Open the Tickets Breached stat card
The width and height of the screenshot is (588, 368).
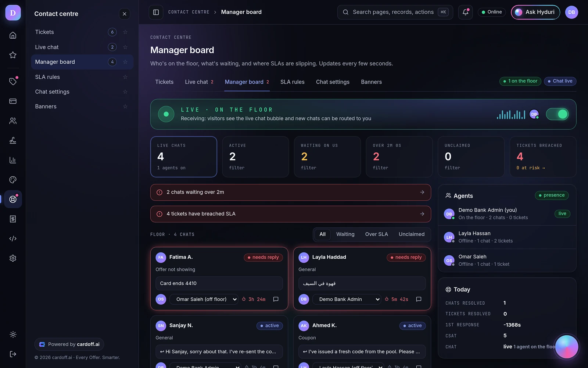point(543,157)
